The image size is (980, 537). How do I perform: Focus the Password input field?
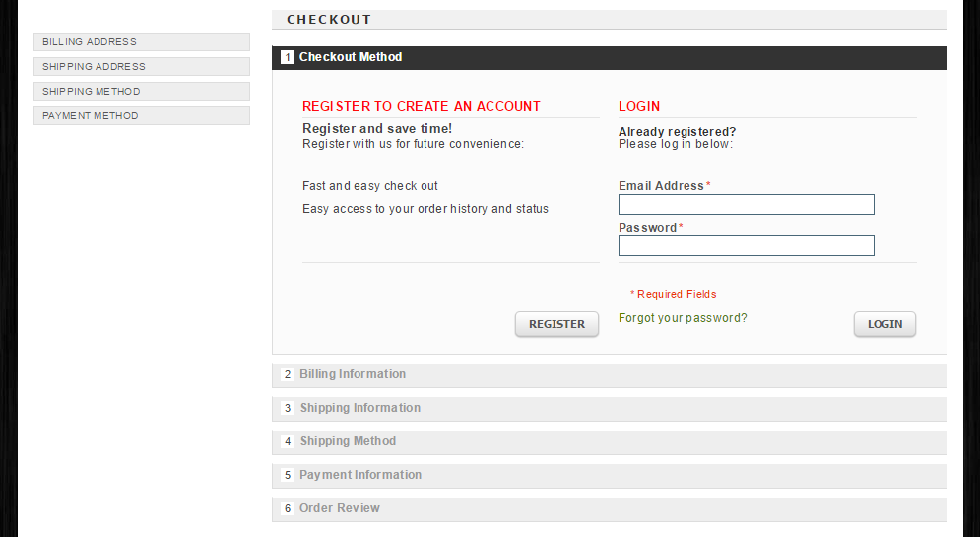coord(746,246)
